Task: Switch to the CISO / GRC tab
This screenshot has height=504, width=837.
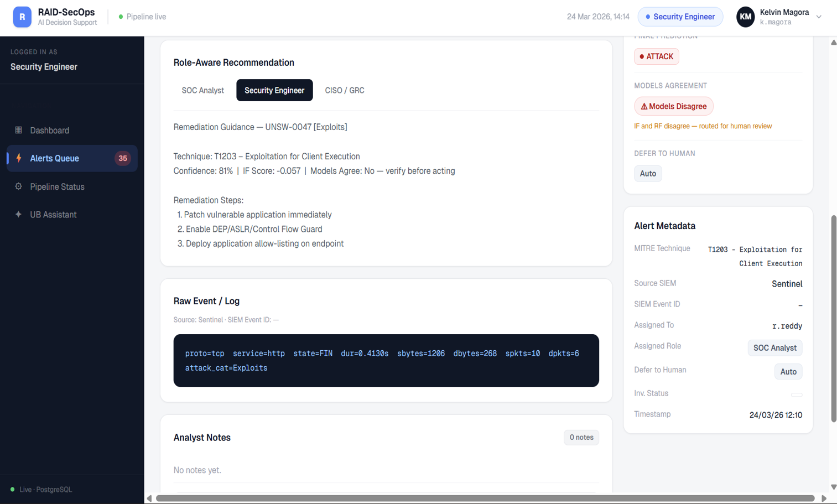Action: tap(345, 90)
